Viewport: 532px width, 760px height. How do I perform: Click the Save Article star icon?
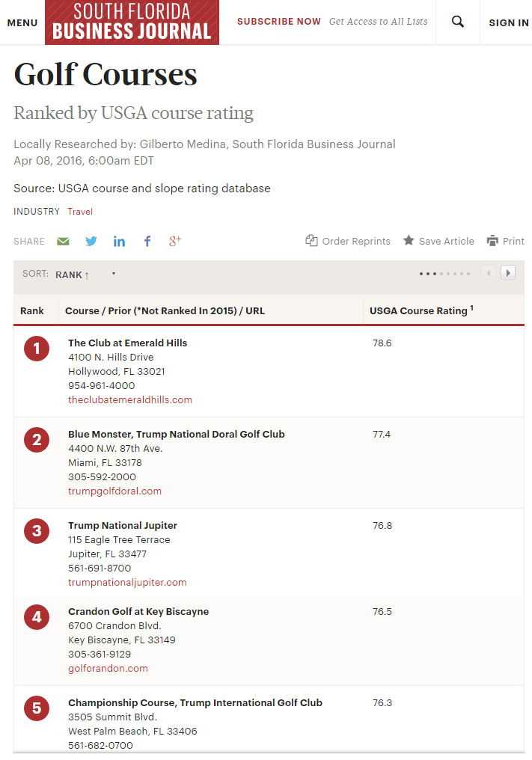pos(409,240)
